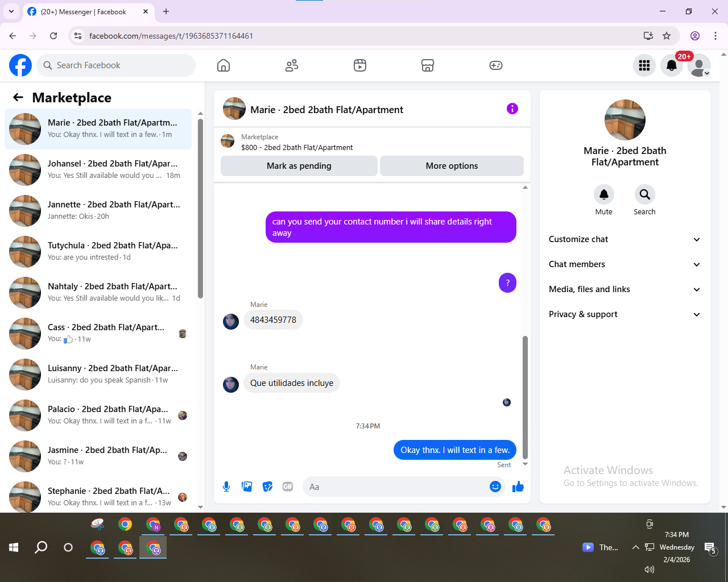The width and height of the screenshot is (728, 582).
Task: Expand Privacy & support section
Action: [624, 314]
